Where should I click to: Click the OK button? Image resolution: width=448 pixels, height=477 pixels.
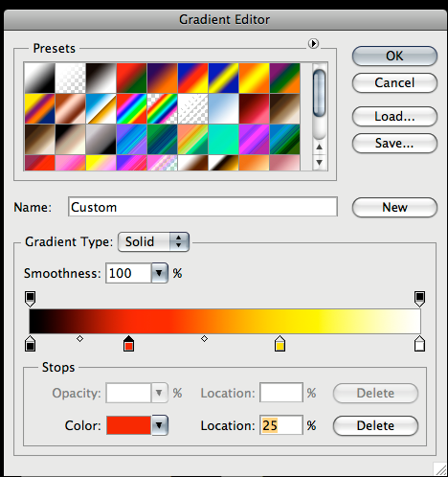pyautogui.click(x=394, y=56)
